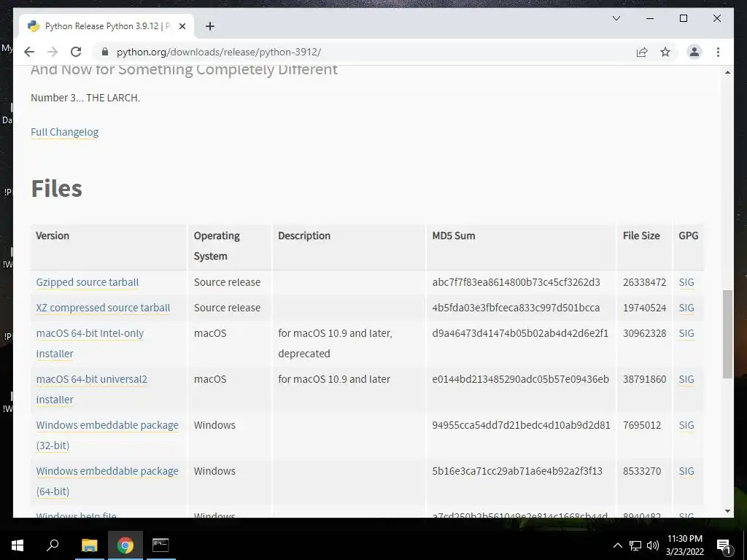Click MD5 abc7f7f83ea8614800b73c45cf3262d3
Screen dimensions: 747x560
tap(516, 282)
